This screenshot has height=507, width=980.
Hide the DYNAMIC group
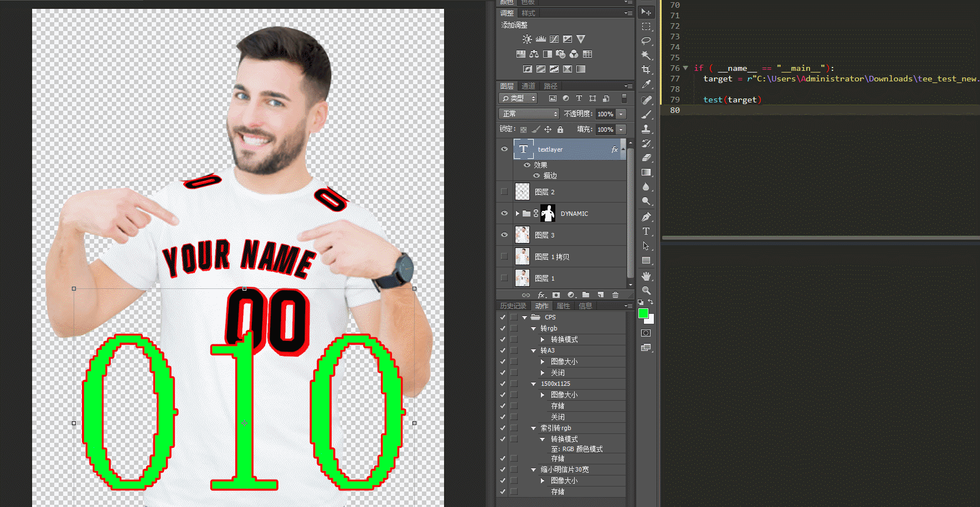tap(504, 214)
